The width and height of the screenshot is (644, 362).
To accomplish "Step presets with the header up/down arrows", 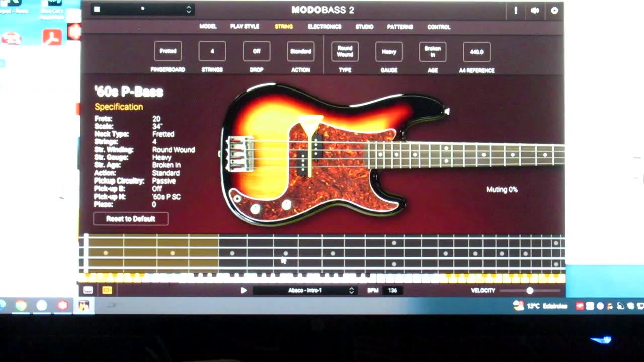I will pos(189,9).
